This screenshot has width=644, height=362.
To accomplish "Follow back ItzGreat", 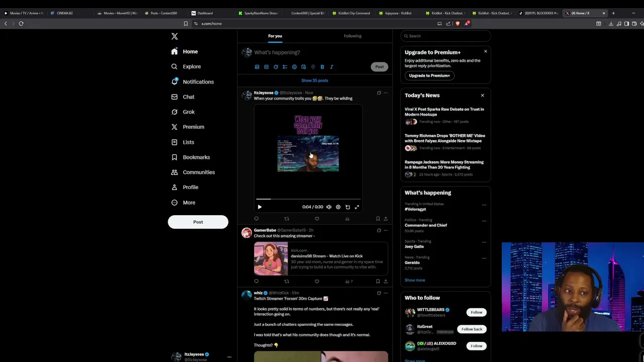I will [x=472, y=329].
